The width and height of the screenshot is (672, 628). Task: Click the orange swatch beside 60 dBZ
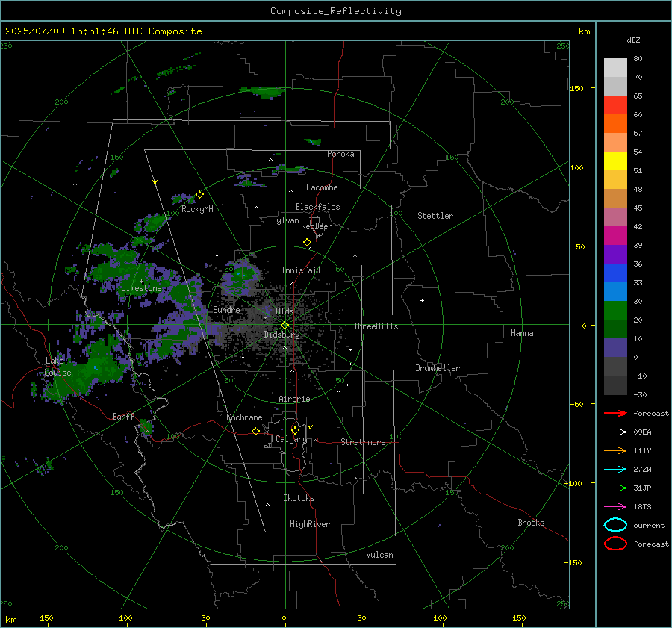[x=615, y=123]
